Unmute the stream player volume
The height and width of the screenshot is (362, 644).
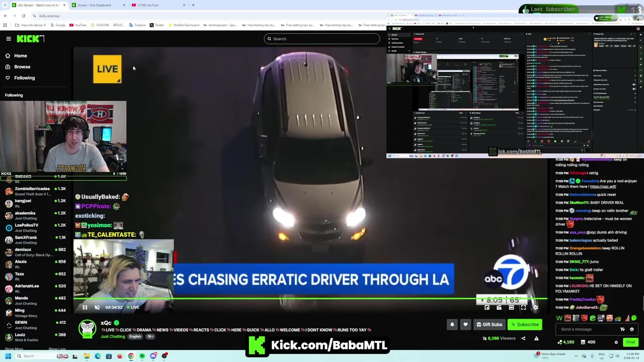pyautogui.click(x=97, y=307)
